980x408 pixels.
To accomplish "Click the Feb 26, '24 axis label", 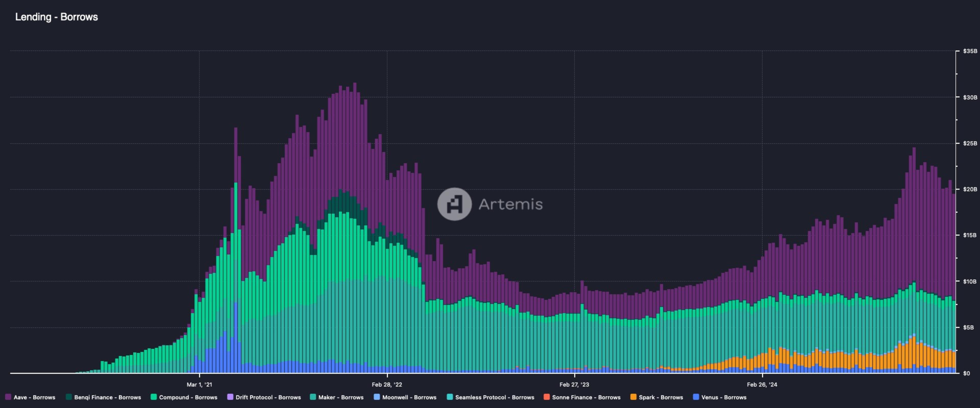I will (762, 385).
